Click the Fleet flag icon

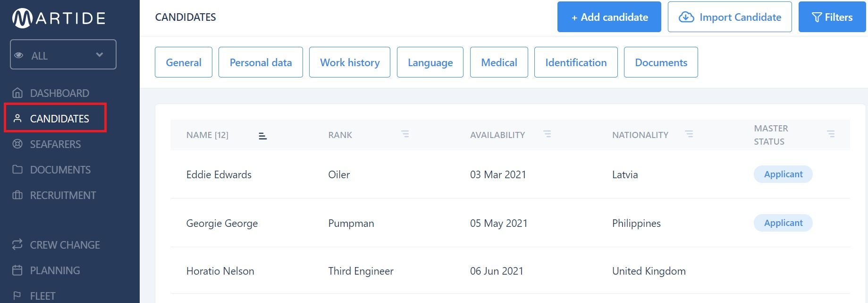17,295
